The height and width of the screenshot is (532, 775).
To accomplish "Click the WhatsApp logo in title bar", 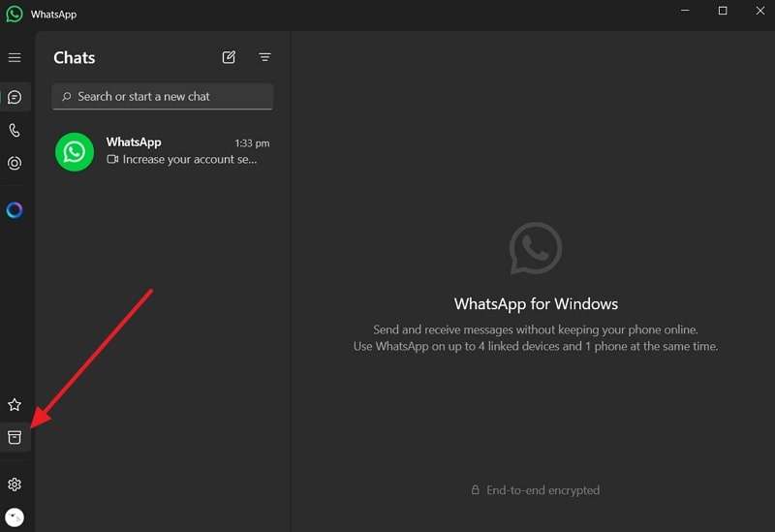I will [15, 15].
